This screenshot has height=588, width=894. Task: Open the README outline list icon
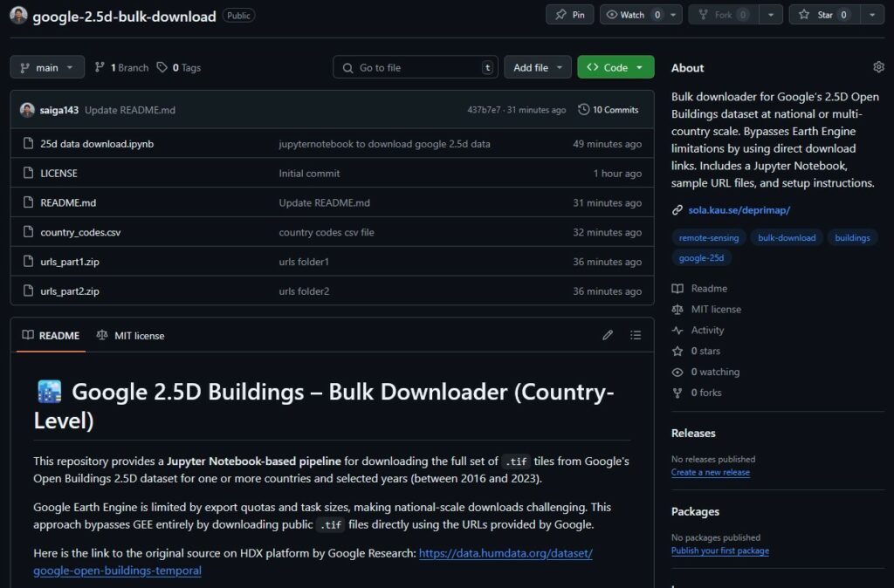636,335
